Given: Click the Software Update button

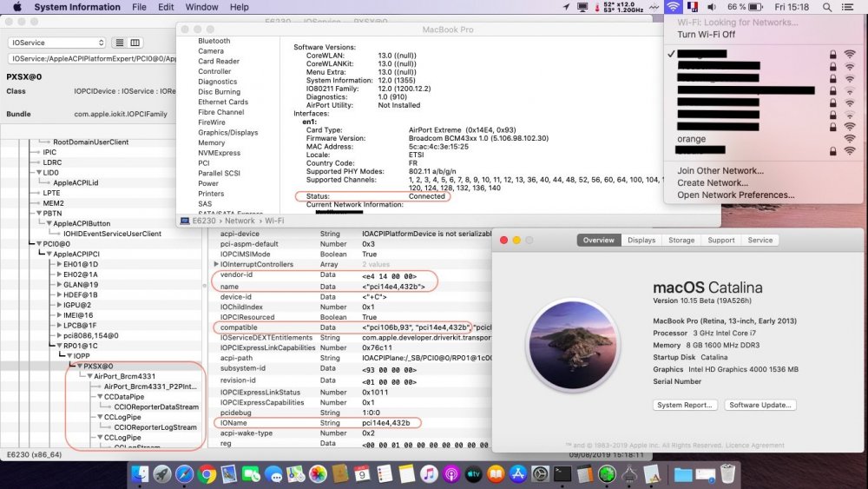Looking at the screenshot, I should pos(759,406).
